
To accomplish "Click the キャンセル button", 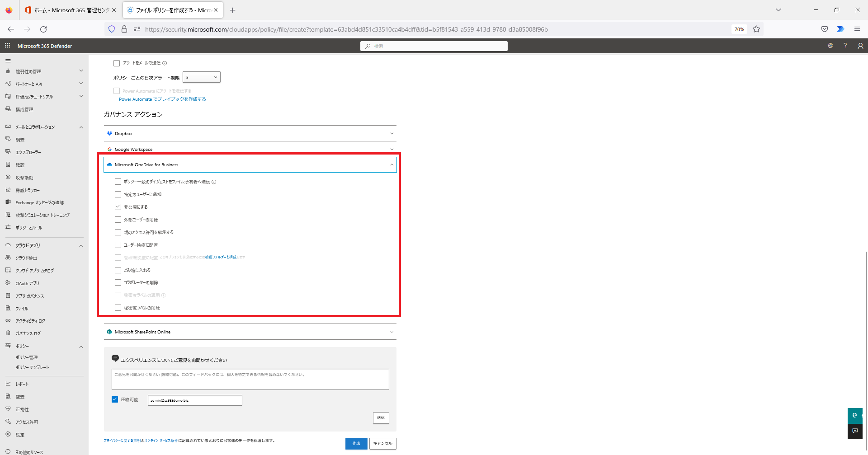I will pyautogui.click(x=382, y=443).
